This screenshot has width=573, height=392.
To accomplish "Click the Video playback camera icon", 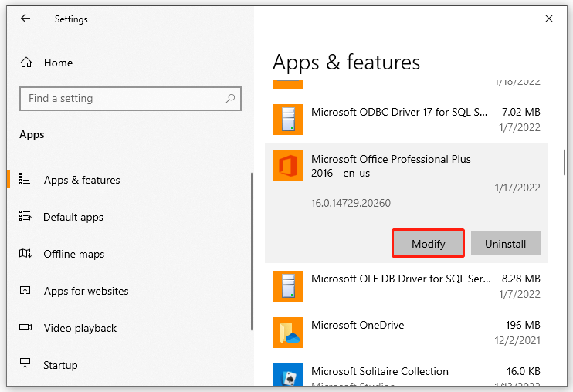I will (x=25, y=327).
